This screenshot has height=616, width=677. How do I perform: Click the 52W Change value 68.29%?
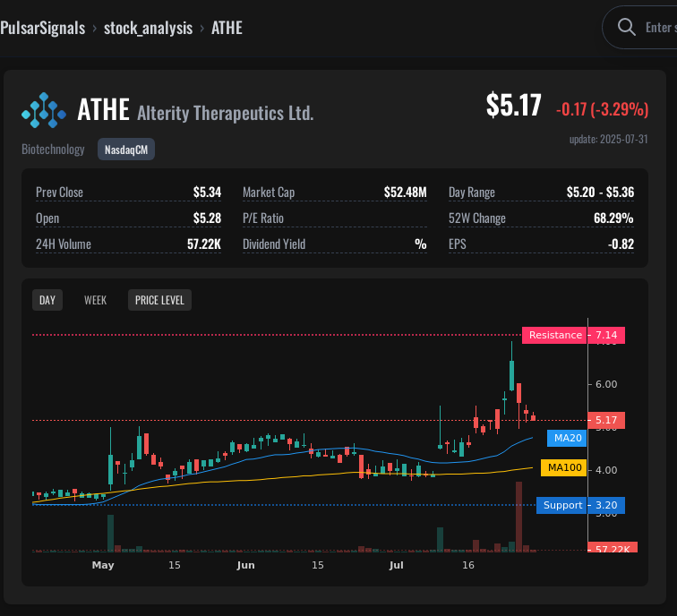pos(613,218)
